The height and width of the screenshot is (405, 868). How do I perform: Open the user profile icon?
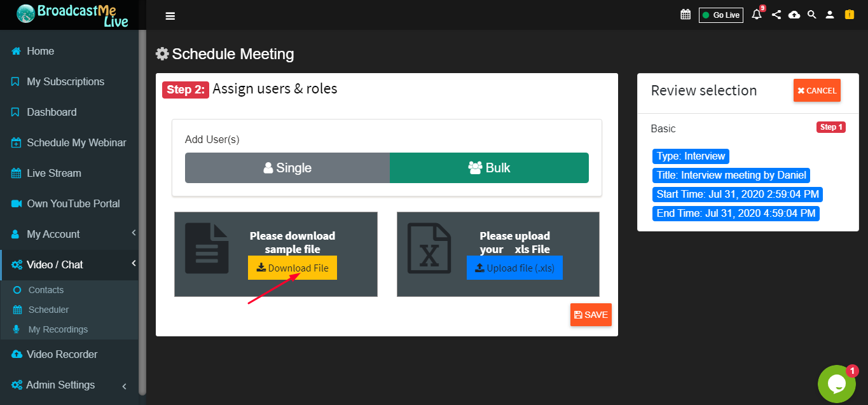pos(829,15)
